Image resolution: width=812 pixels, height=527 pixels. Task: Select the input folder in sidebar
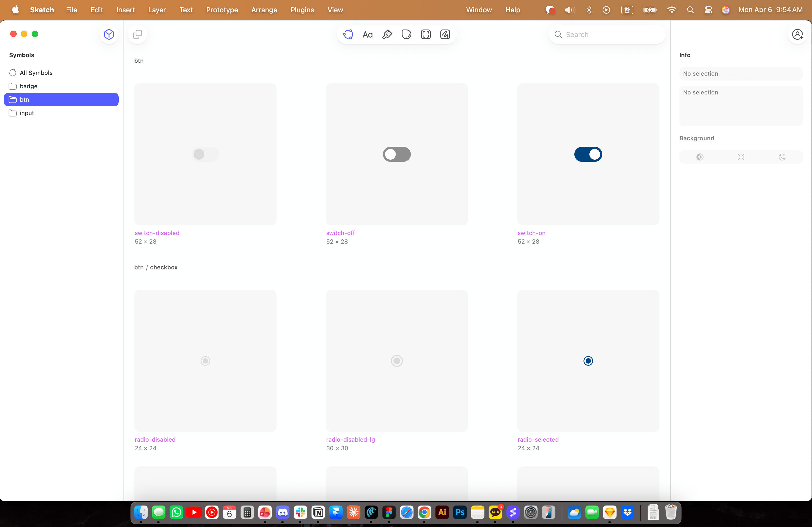pyautogui.click(x=27, y=113)
